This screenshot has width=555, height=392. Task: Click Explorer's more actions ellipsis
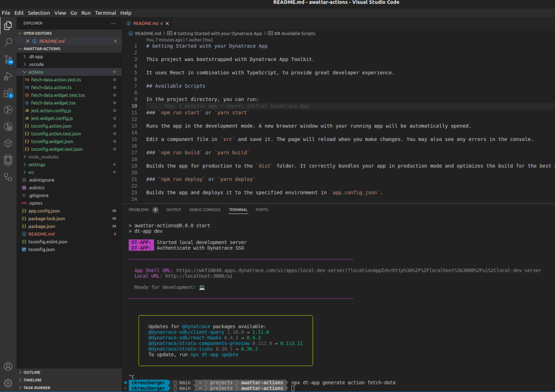[114, 23]
